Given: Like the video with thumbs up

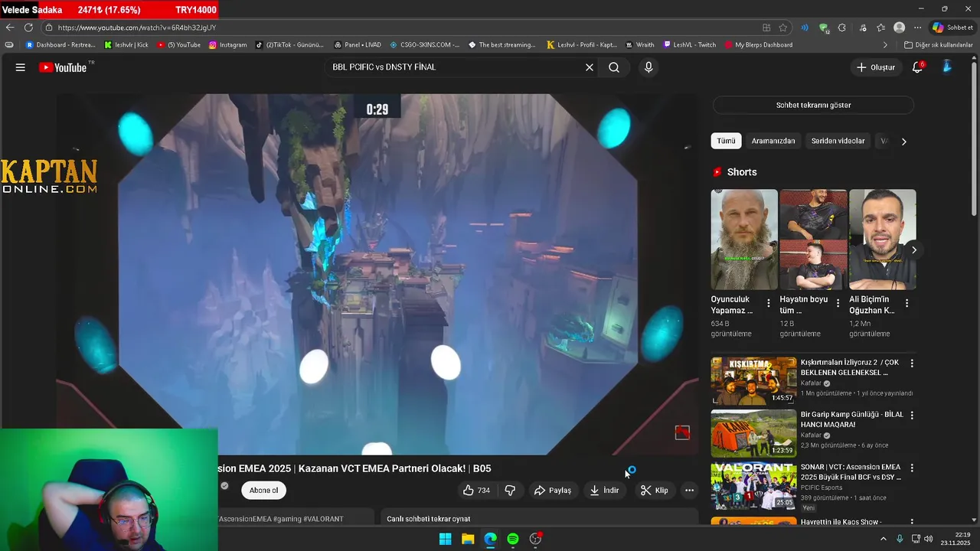Looking at the screenshot, I should point(476,491).
